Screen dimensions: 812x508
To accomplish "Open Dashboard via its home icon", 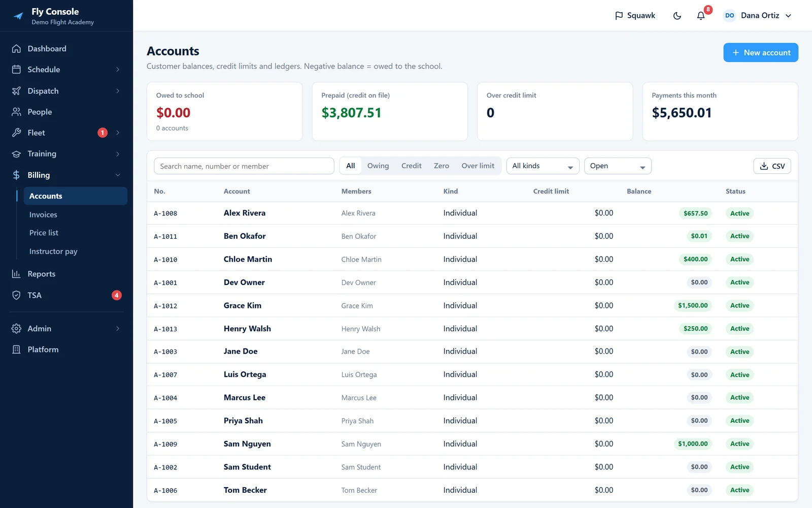I will [x=16, y=49].
